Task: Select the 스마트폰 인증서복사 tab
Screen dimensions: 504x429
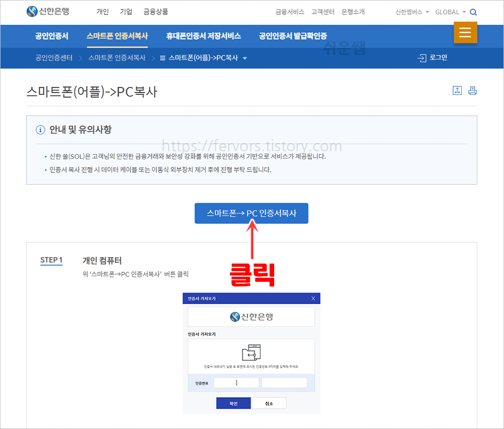Action: point(117,36)
